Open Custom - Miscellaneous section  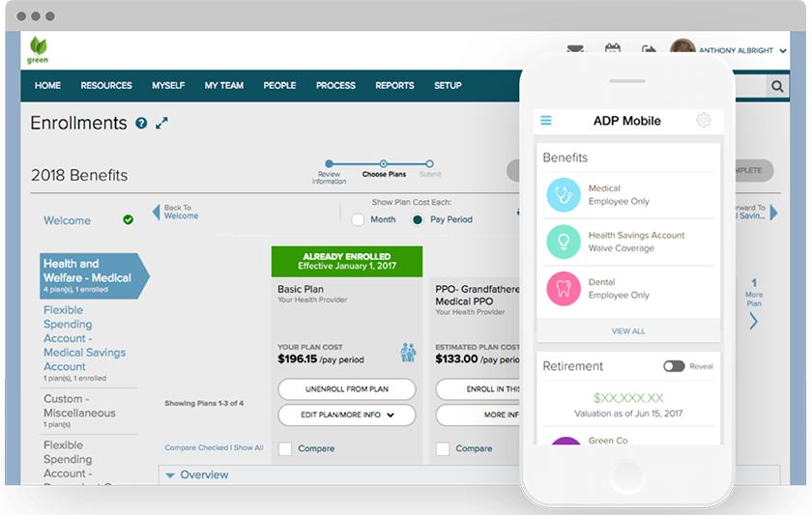click(x=79, y=406)
